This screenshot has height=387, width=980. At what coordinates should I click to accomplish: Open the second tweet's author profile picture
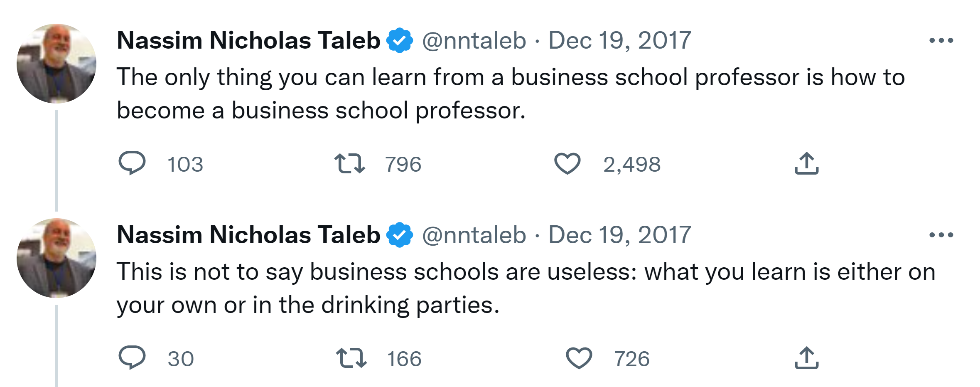pos(56,258)
